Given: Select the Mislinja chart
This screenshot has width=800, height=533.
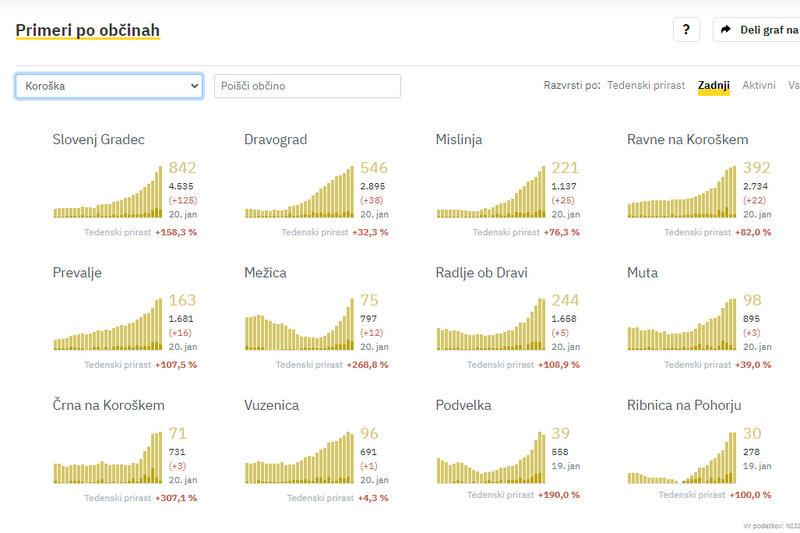Looking at the screenshot, I should [491, 191].
